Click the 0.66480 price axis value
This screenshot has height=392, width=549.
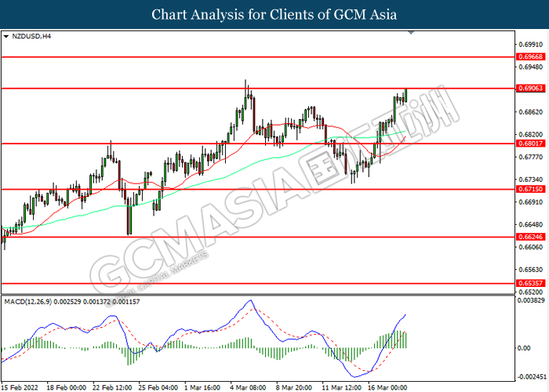531,224
